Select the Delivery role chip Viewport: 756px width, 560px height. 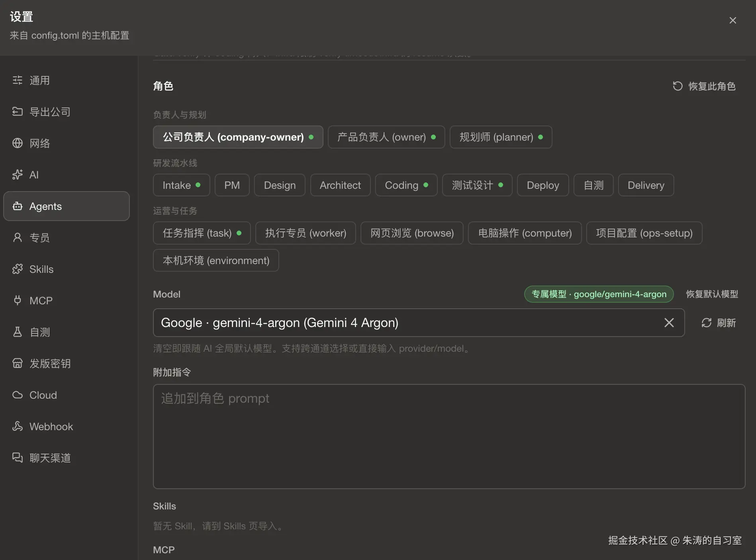(x=646, y=185)
